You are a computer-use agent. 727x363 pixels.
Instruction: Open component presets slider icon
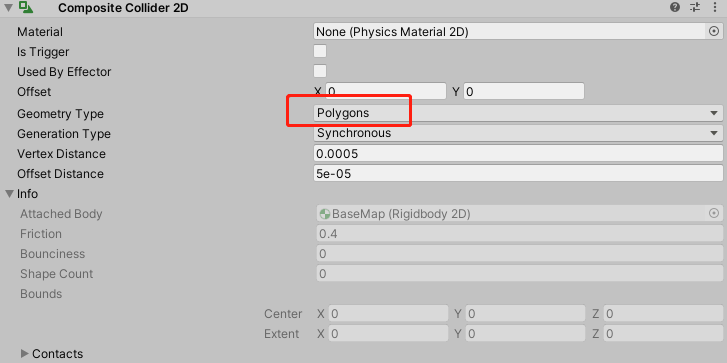coord(695,7)
